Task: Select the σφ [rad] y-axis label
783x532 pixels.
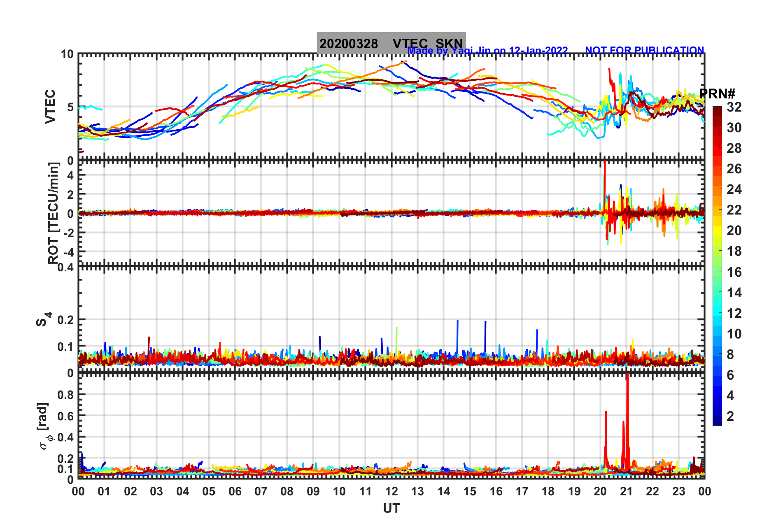Action: (44, 426)
